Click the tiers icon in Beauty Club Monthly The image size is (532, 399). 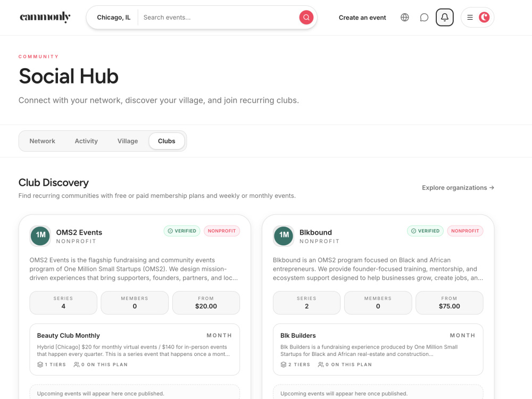[x=40, y=364]
